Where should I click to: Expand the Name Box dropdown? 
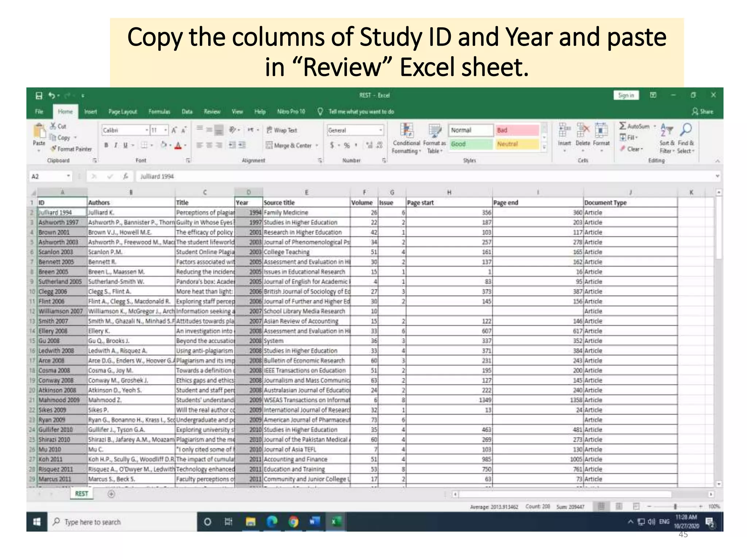(68, 176)
